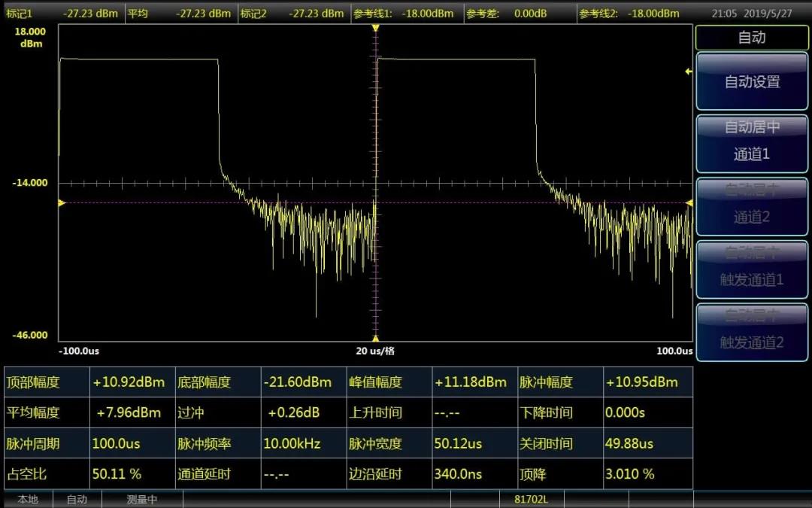Select the right reference line arrow marker
Image resolution: width=812 pixels, height=508 pixels.
tap(689, 202)
